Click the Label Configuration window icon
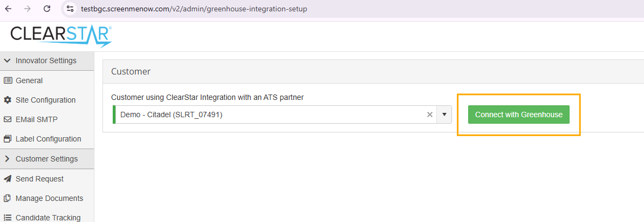Image resolution: width=644 pixels, height=222 pixels. coord(8,139)
